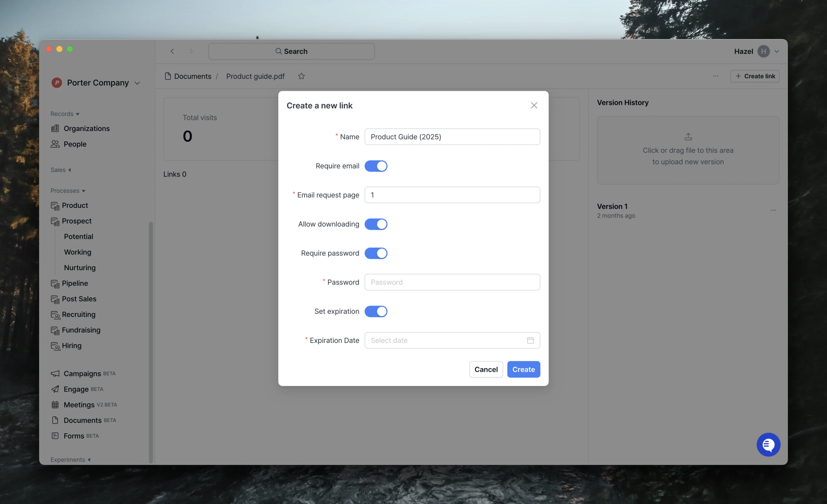Screen dimensions: 827x504
Task: Click the calendar icon in Expiration Date
Action: click(530, 340)
